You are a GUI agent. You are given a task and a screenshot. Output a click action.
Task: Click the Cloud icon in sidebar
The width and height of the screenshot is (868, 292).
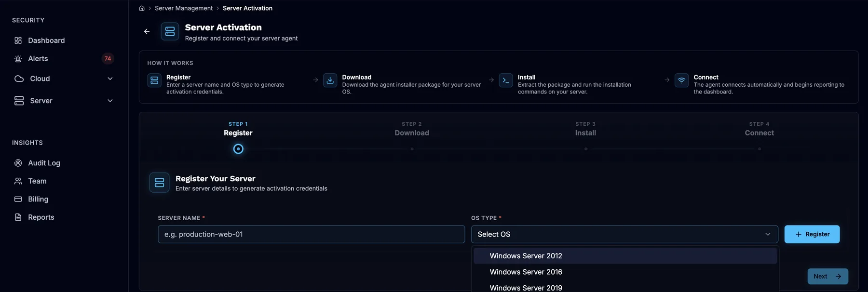[x=19, y=79]
